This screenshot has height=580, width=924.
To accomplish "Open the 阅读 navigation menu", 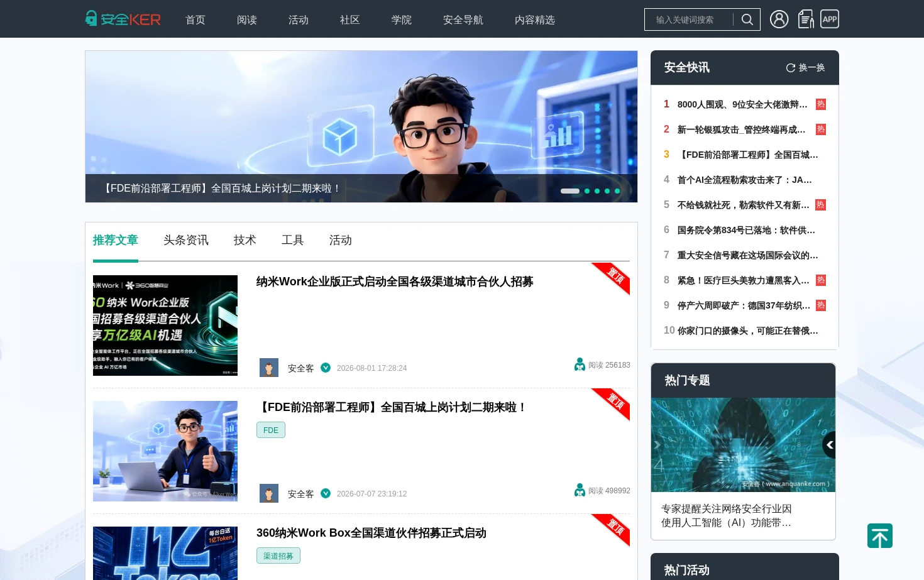I will coord(247,20).
